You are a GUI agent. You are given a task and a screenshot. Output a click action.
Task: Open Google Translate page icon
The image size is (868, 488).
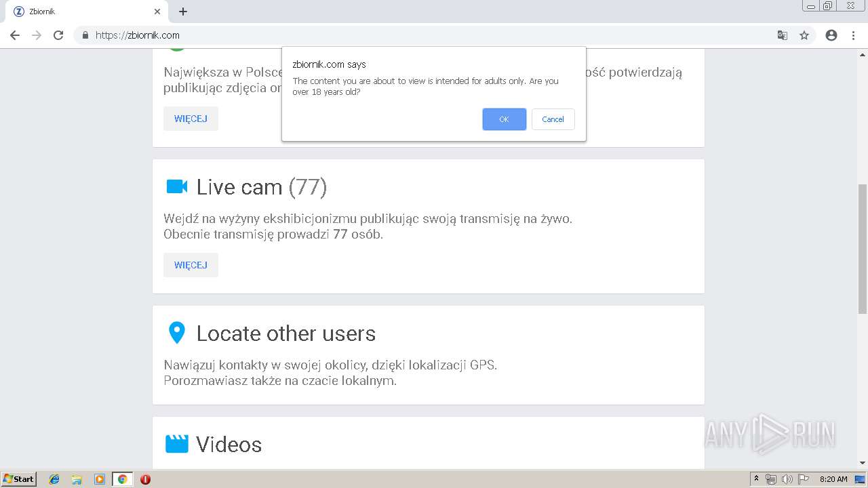point(782,35)
